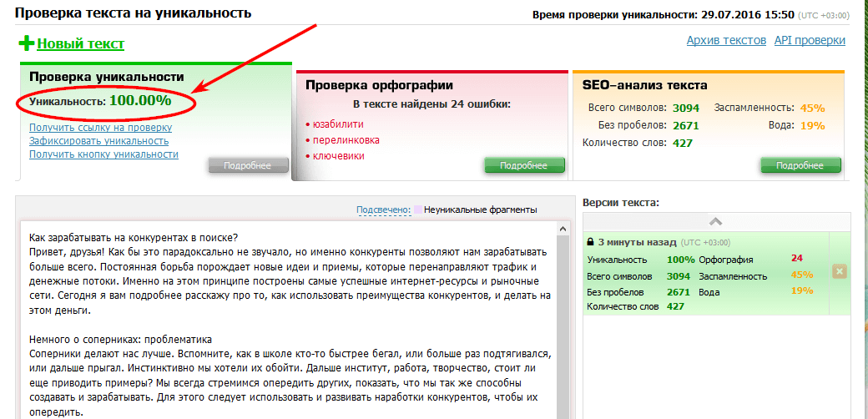Viewport: 868px width, 419px height.
Task: Collapse the versions list with the up chevron
Action: (715, 221)
